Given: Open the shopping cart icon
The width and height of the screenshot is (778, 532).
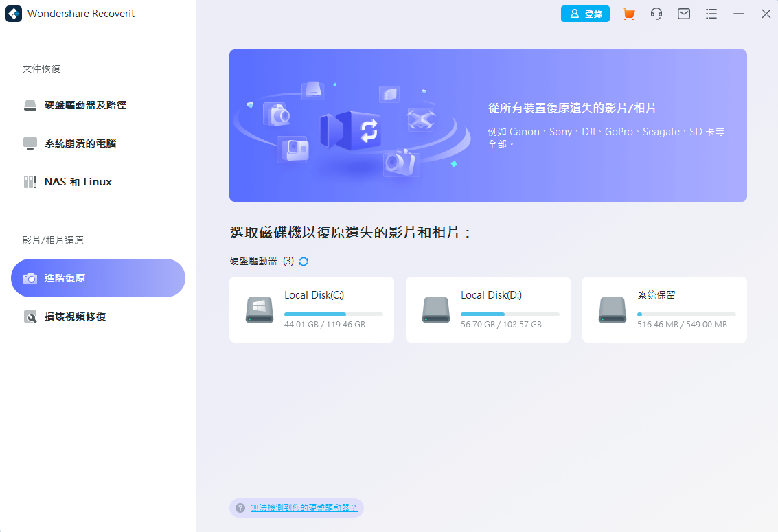Looking at the screenshot, I should (x=629, y=14).
